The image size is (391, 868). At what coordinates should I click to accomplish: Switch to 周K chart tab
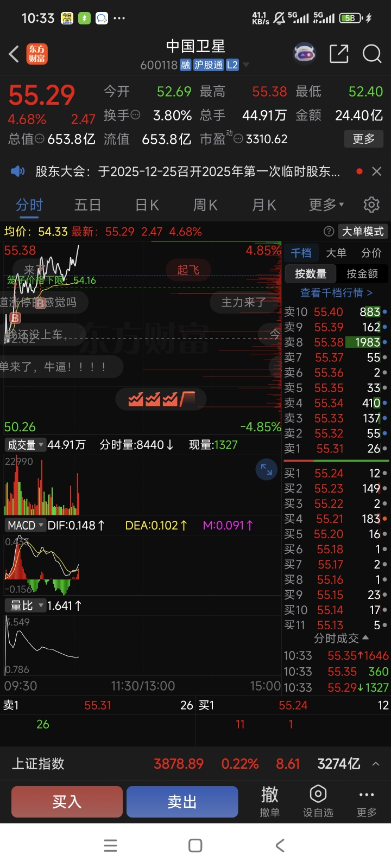coord(205,205)
